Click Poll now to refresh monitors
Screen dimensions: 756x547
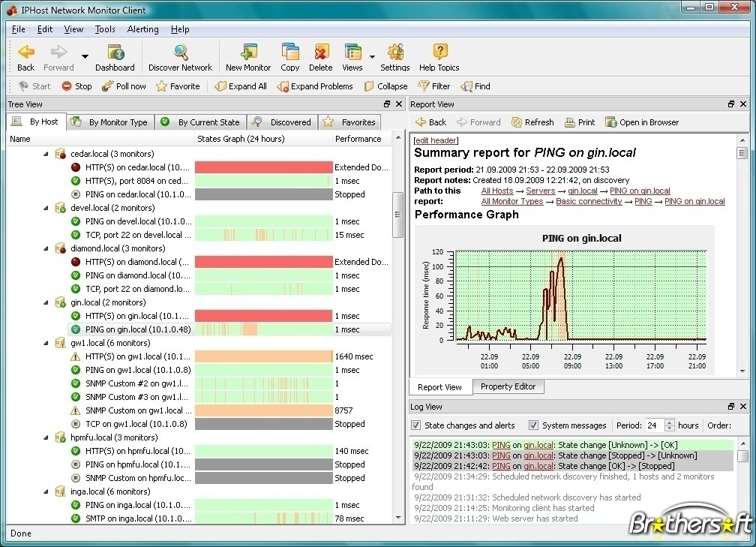click(x=124, y=86)
